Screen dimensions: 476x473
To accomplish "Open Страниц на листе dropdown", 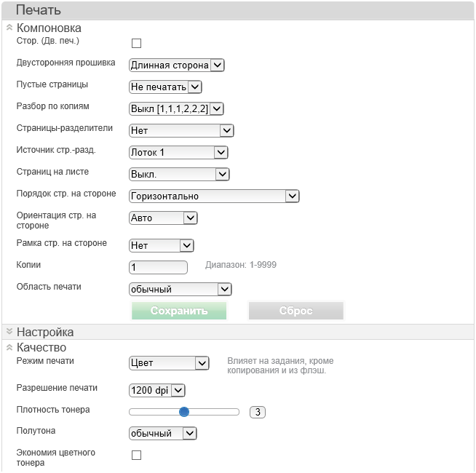I will (179, 175).
